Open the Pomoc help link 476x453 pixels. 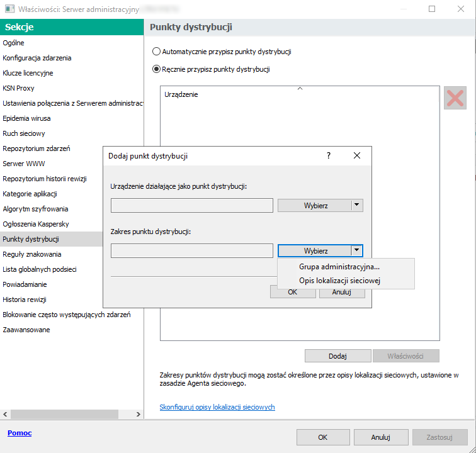point(20,433)
